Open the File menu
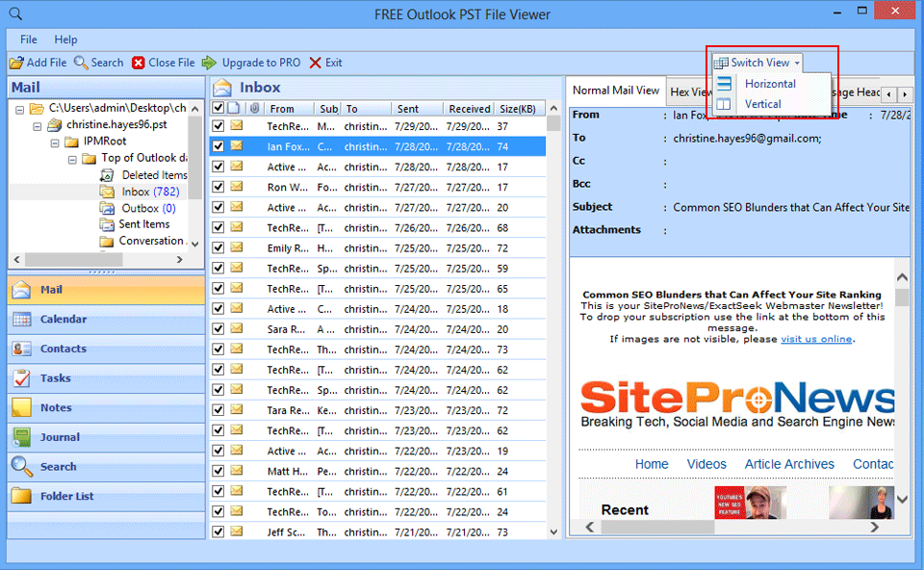 click(x=28, y=39)
